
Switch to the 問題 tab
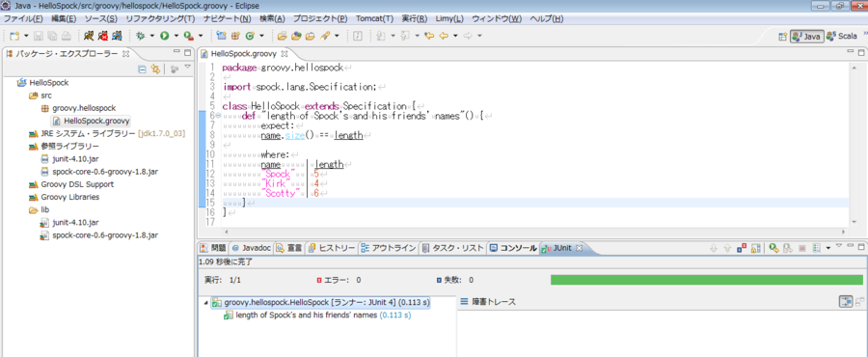[x=212, y=248]
